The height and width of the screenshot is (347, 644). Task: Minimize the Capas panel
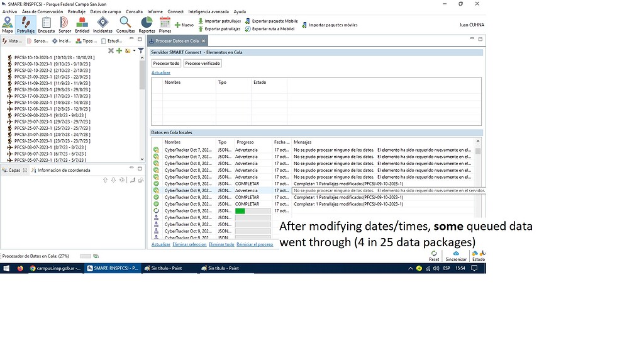click(x=131, y=168)
